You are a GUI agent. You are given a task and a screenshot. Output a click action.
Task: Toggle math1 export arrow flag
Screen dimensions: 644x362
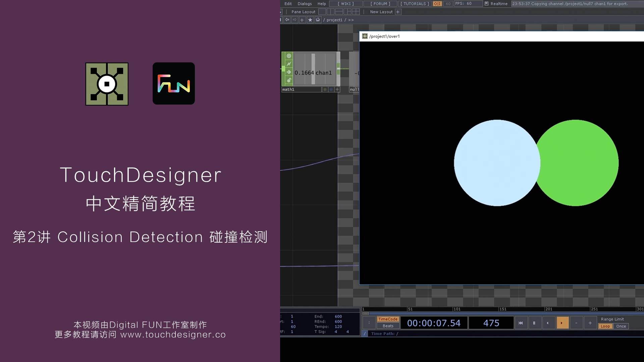[289, 72]
